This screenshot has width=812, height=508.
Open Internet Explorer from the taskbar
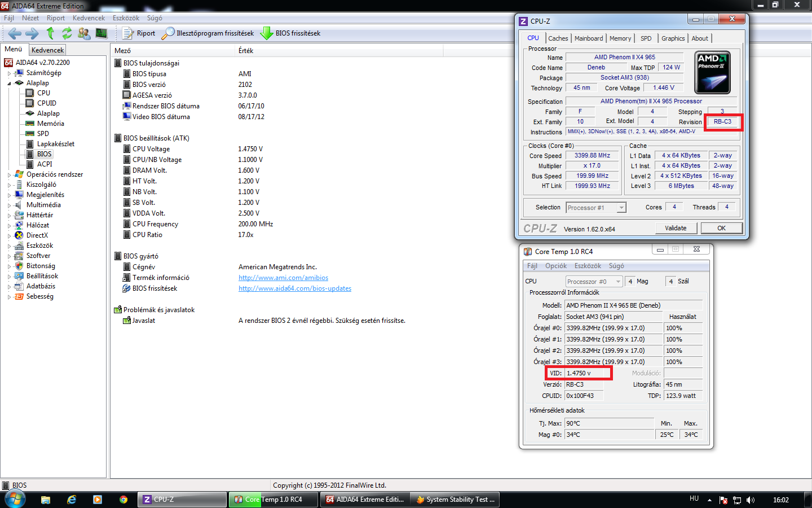pyautogui.click(x=72, y=500)
